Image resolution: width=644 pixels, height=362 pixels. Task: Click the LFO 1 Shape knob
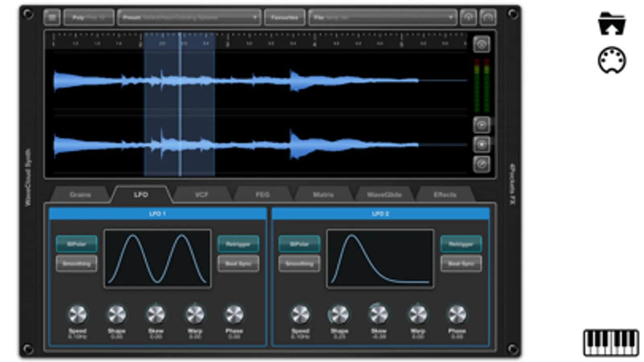pos(116,315)
